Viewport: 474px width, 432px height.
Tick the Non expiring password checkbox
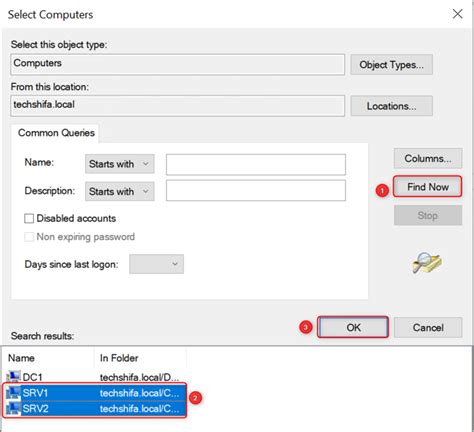click(x=29, y=237)
